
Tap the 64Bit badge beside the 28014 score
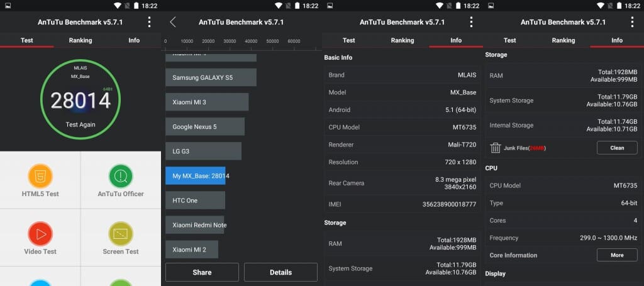point(108,89)
